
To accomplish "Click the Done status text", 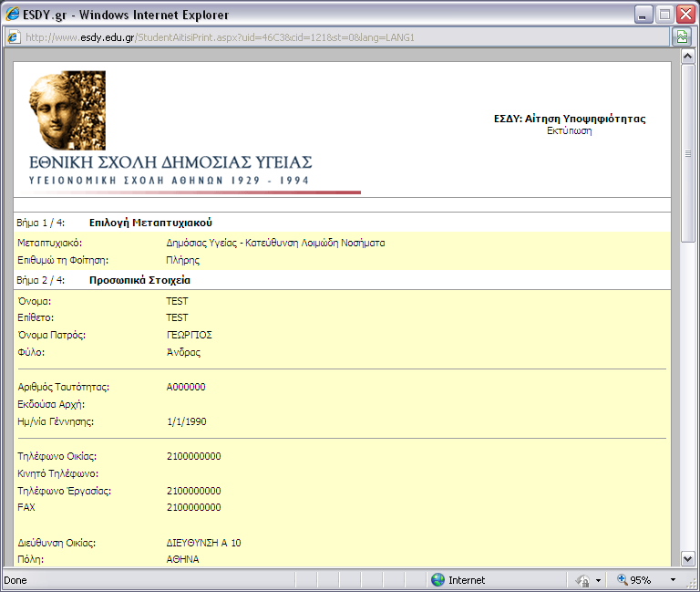I will (15, 580).
